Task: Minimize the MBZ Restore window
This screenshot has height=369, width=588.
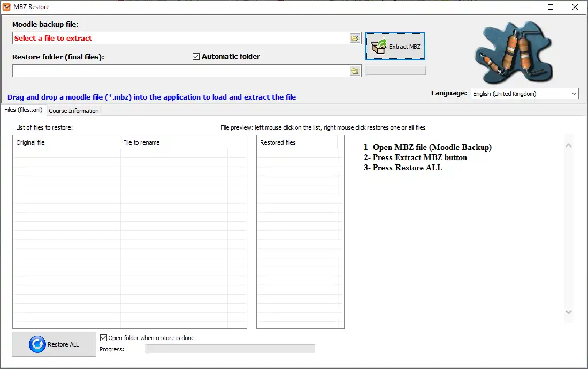Action: tap(526, 7)
